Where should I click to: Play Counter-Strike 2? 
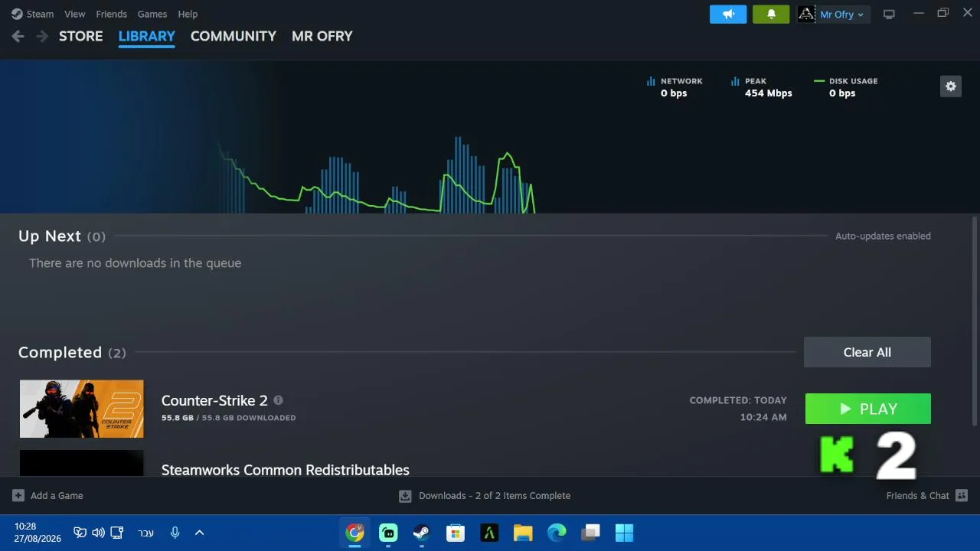(x=868, y=409)
